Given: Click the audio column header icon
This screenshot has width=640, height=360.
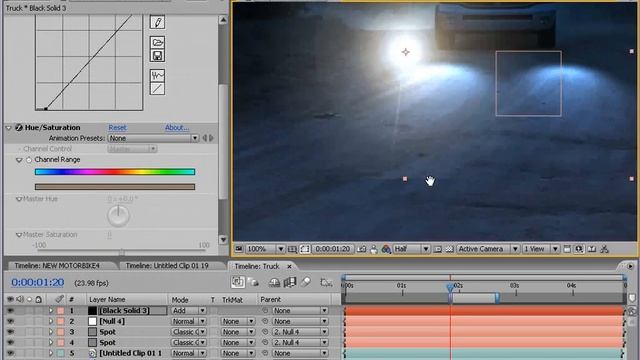Looking at the screenshot, I should (x=20, y=300).
